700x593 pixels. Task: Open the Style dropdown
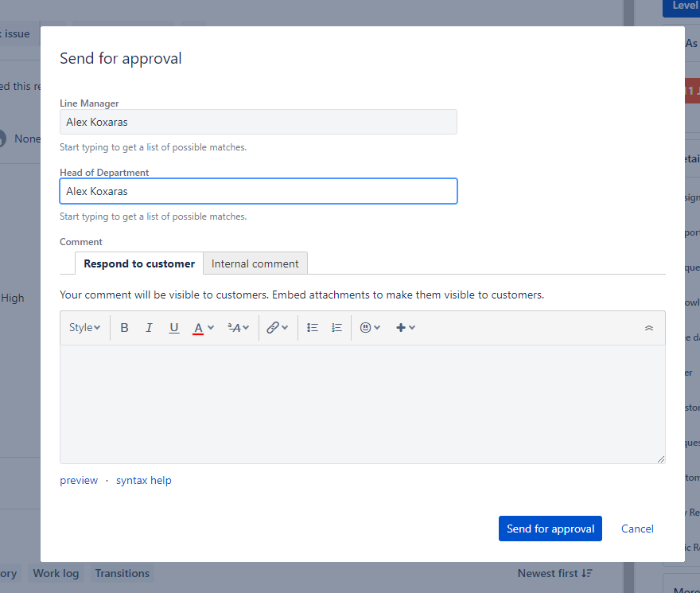84,328
